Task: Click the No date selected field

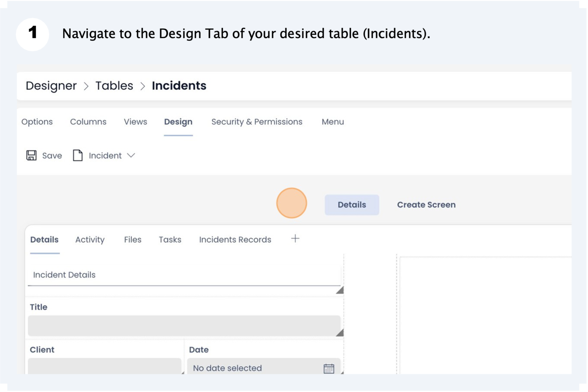Action: (264, 366)
